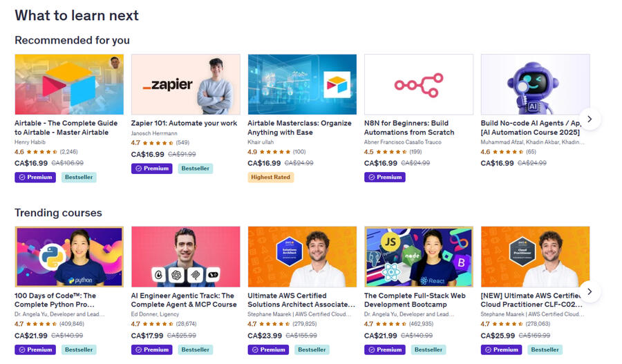Click next arrow in Recommended for you carousel

[590, 119]
